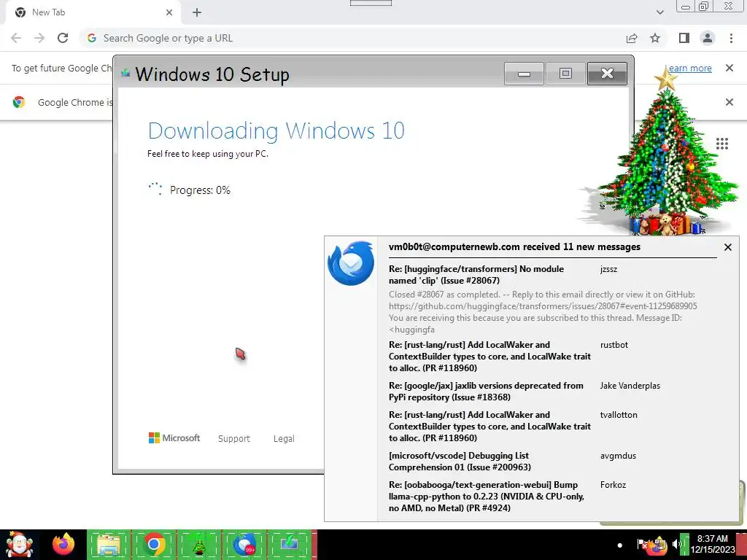Image resolution: width=747 pixels, height=560 pixels.
Task: Add a new Chrome tab
Action: (x=197, y=12)
